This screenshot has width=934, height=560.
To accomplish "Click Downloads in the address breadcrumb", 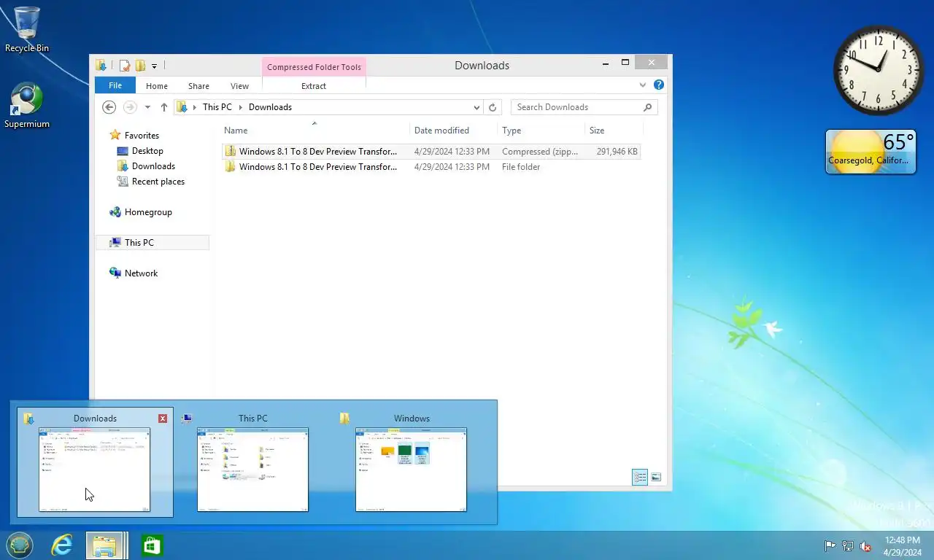I will pyautogui.click(x=270, y=107).
